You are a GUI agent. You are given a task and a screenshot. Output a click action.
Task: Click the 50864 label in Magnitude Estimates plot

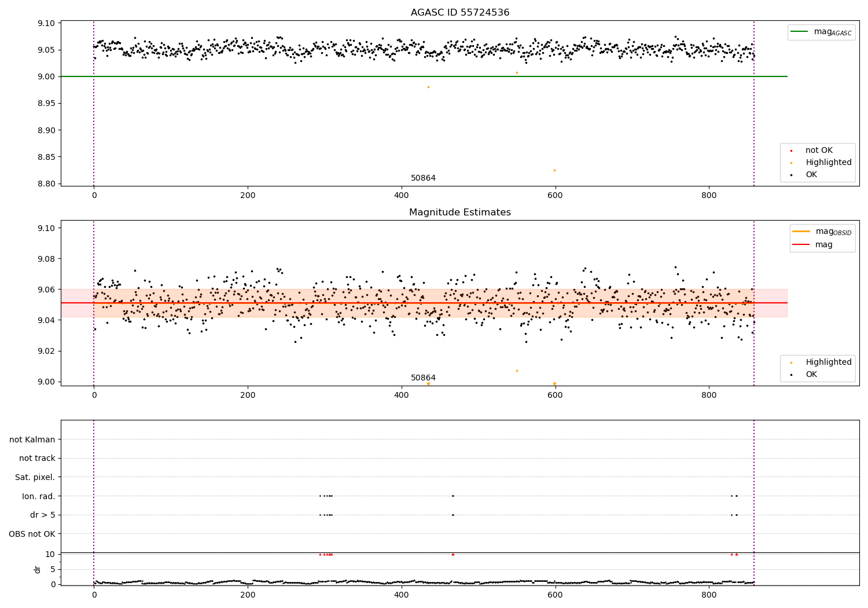[x=424, y=378]
